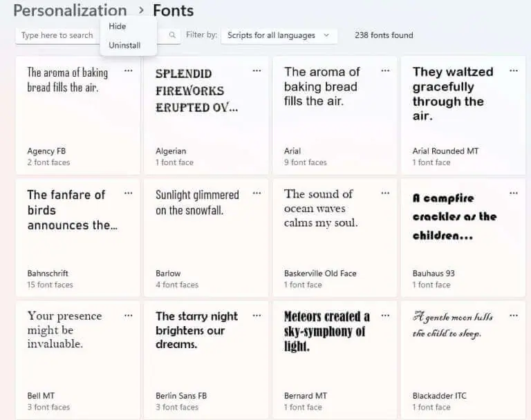Open the Berlin Sans FB font card
The width and height of the screenshot is (531, 420).
206,361
